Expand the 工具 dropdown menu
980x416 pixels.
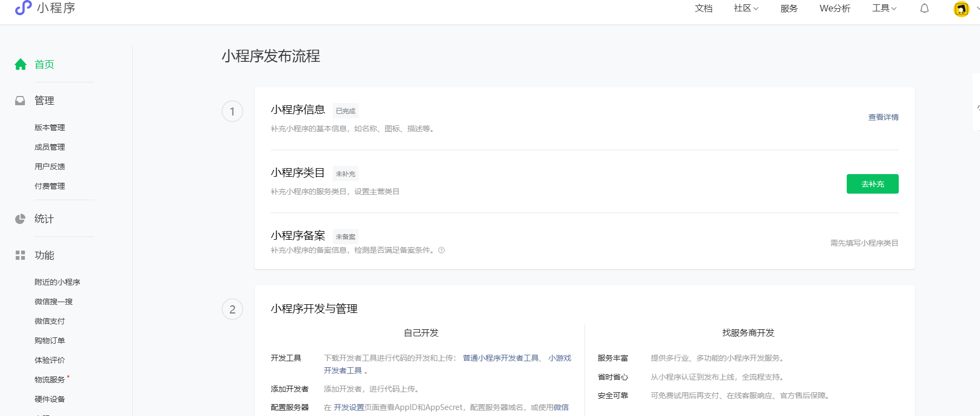pyautogui.click(x=884, y=8)
